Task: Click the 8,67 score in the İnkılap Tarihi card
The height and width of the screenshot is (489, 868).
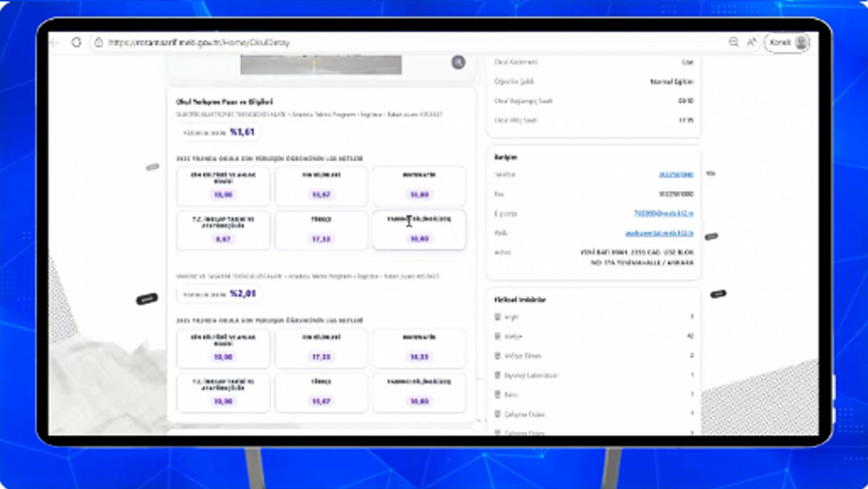Action: click(223, 239)
